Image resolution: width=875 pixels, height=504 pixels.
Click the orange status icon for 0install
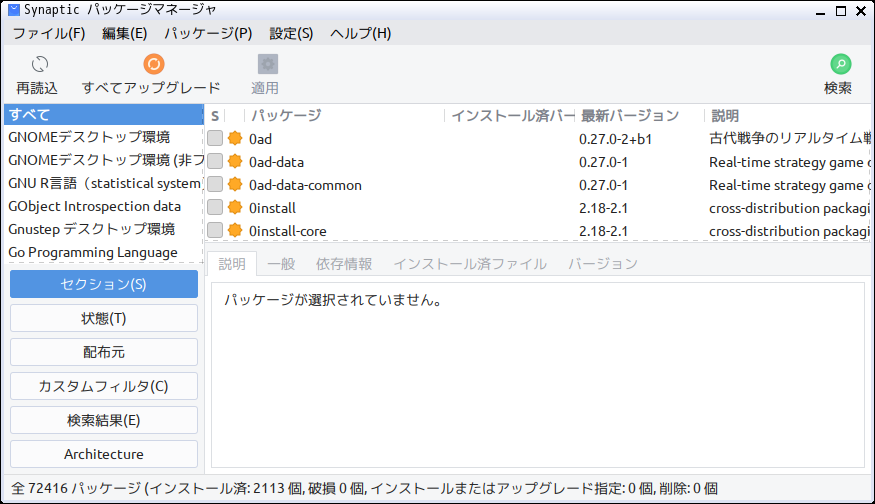point(235,208)
